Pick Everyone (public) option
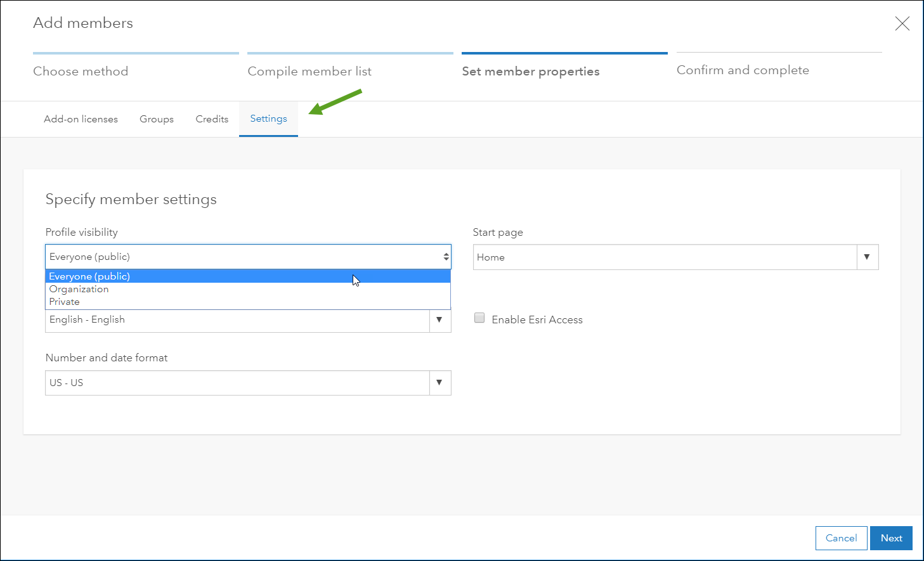Image resolution: width=924 pixels, height=561 pixels. [x=89, y=276]
